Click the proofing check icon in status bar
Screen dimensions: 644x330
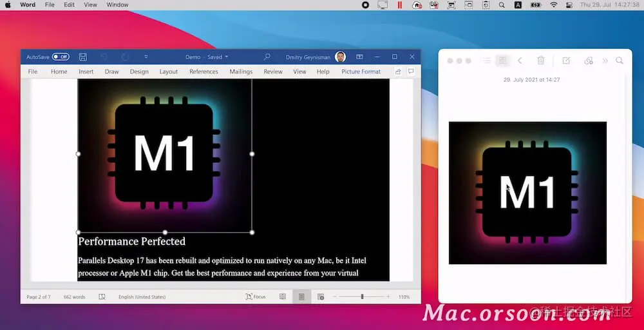102,296
